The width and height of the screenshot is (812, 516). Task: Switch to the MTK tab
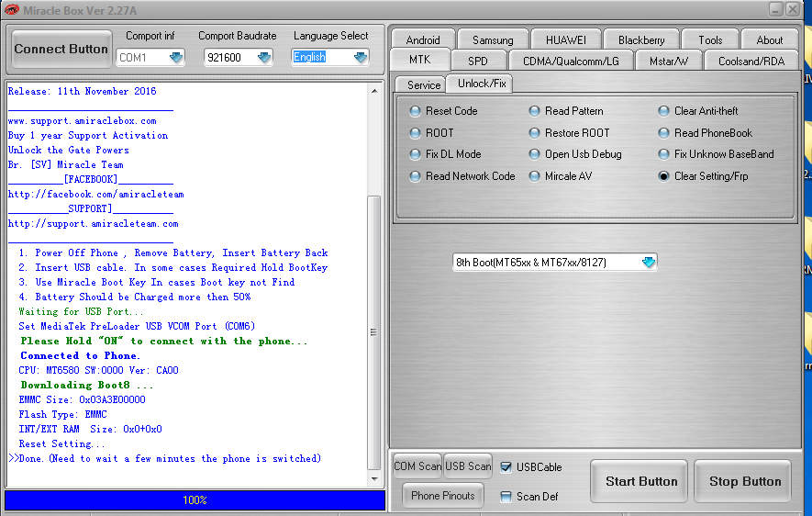click(420, 60)
